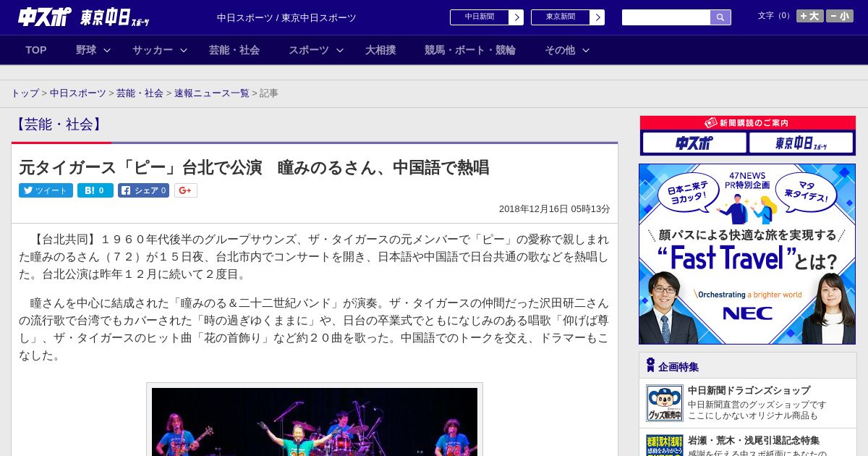Focus the header search input field

tap(666, 17)
